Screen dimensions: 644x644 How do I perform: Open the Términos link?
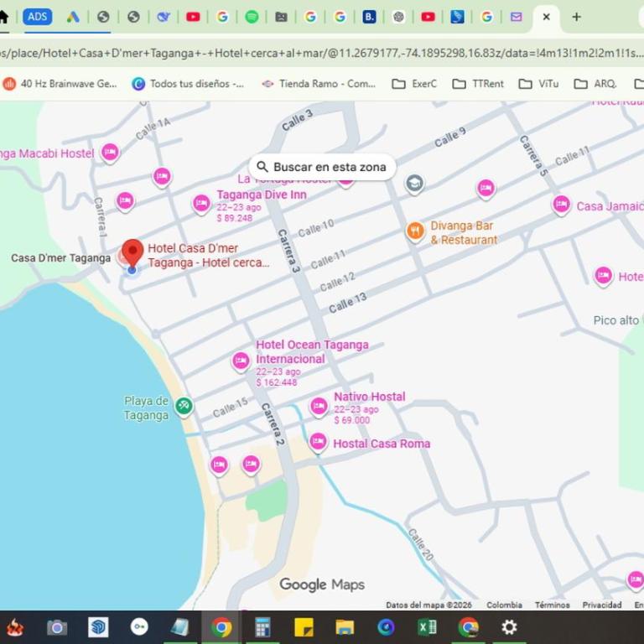pos(553,605)
